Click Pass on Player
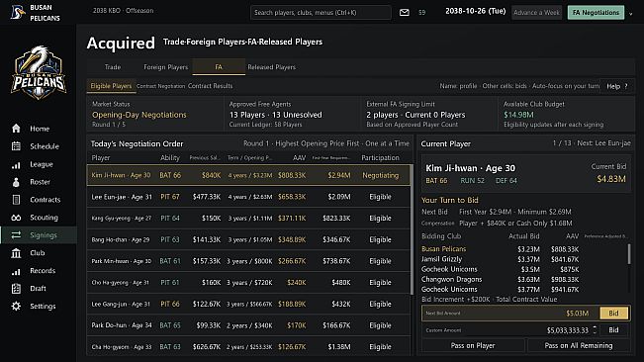The height and width of the screenshot is (362, 644). pos(473,345)
